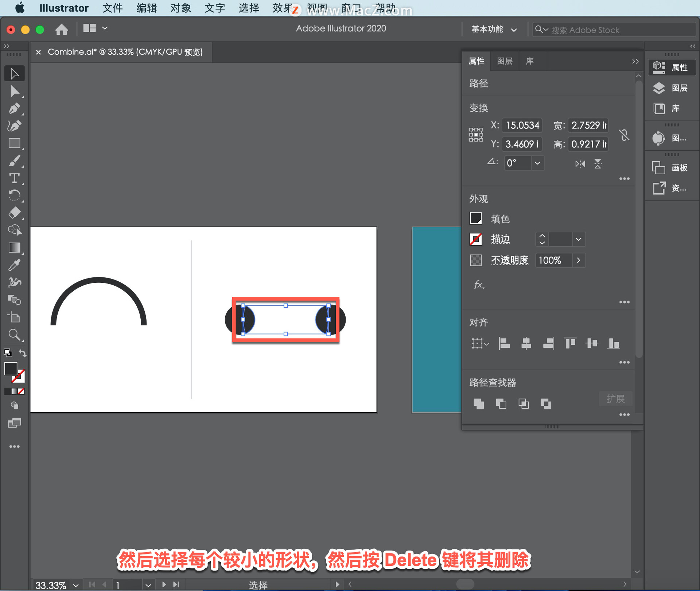The width and height of the screenshot is (700, 591).
Task: Open the rotation angle dropdown
Action: tap(537, 163)
